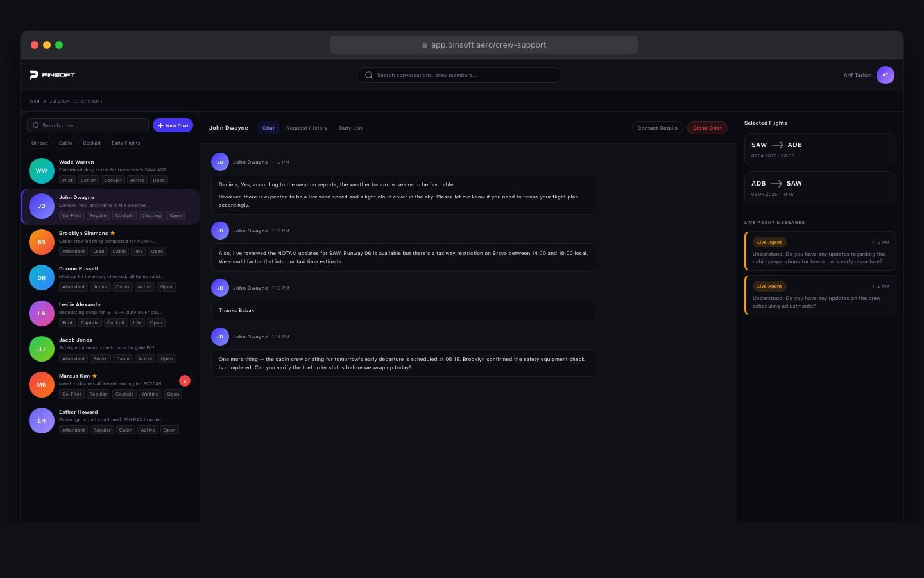Open the AT user avatar menu
Viewport: 924px width, 578px height.
point(885,75)
